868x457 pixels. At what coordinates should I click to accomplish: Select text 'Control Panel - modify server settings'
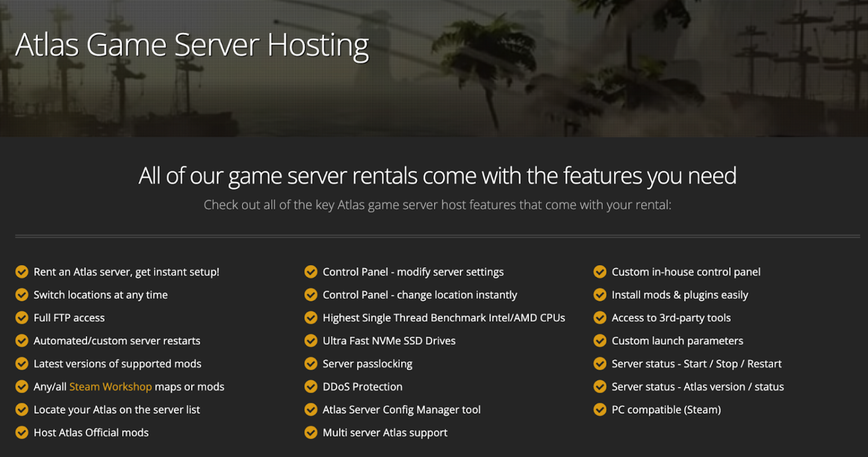coord(413,272)
